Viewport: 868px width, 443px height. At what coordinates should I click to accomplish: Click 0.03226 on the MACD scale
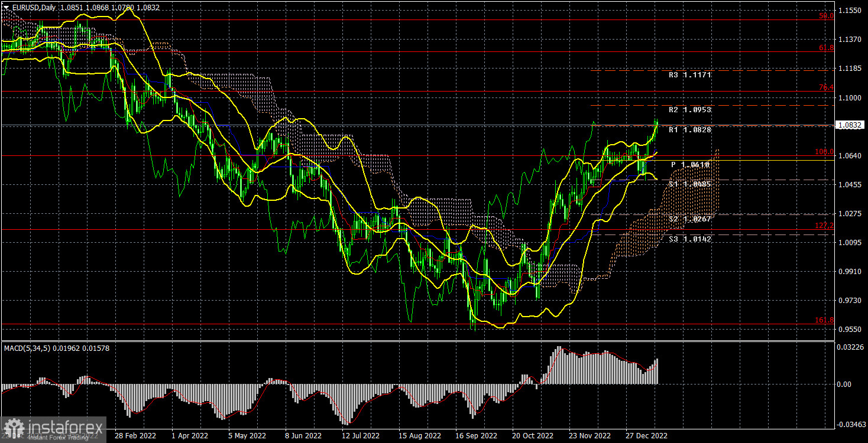[x=851, y=347]
